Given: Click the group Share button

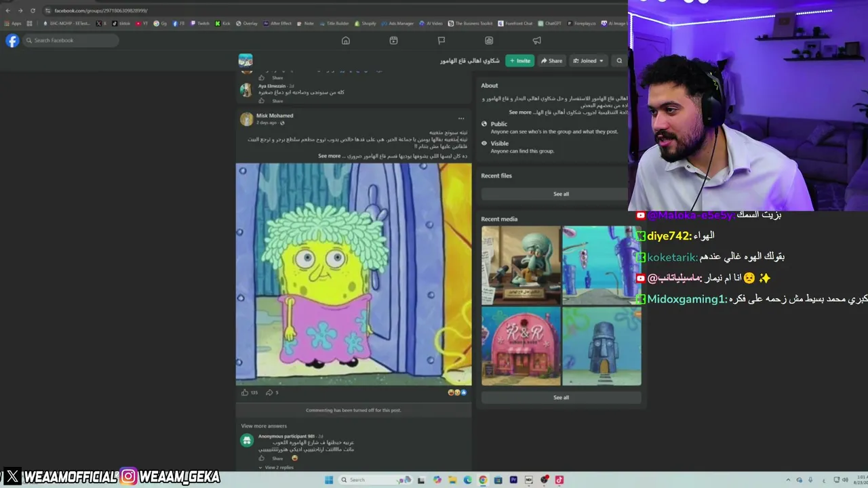Looking at the screenshot, I should pyautogui.click(x=551, y=61).
